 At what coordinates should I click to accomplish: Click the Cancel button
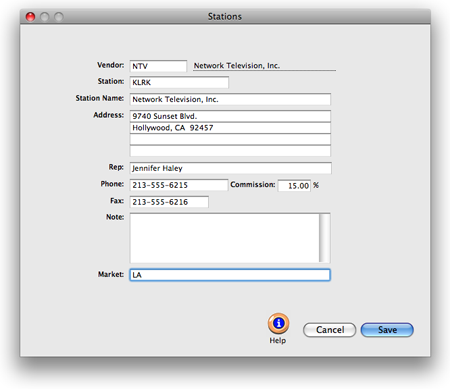pos(329,330)
